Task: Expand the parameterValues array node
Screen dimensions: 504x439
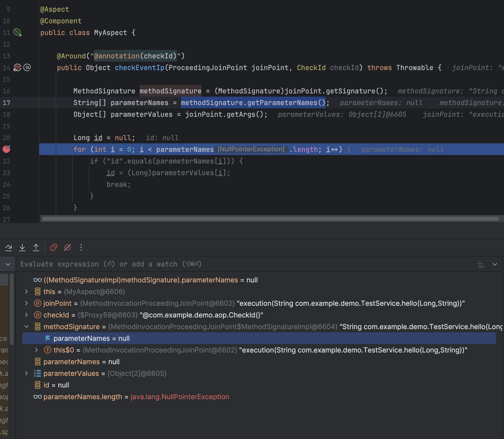Action: pyautogui.click(x=26, y=373)
